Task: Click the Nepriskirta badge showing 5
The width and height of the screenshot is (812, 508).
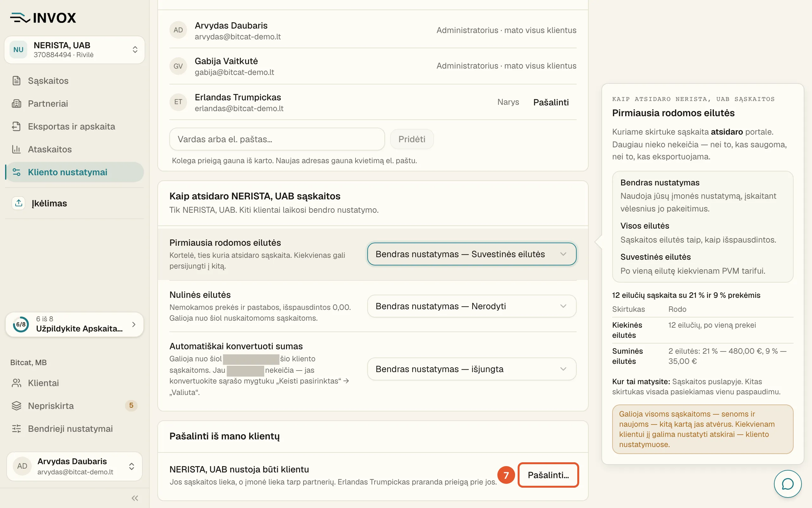Action: coord(131,405)
